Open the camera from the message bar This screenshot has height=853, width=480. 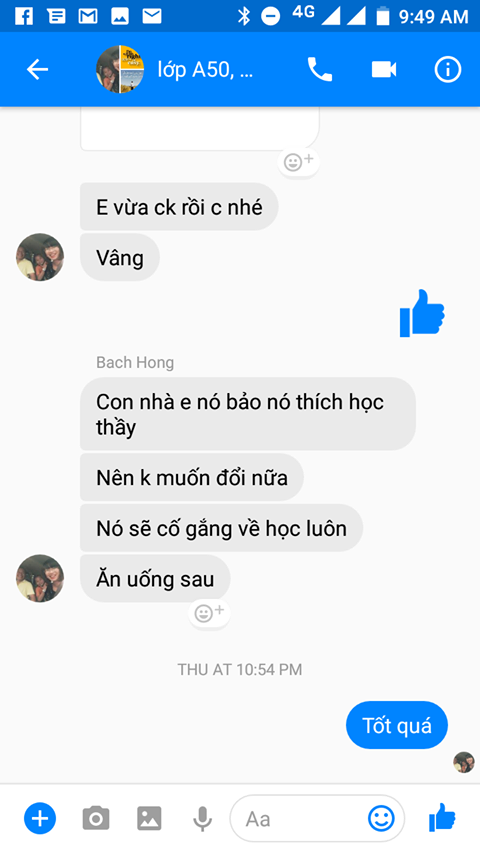click(x=96, y=818)
